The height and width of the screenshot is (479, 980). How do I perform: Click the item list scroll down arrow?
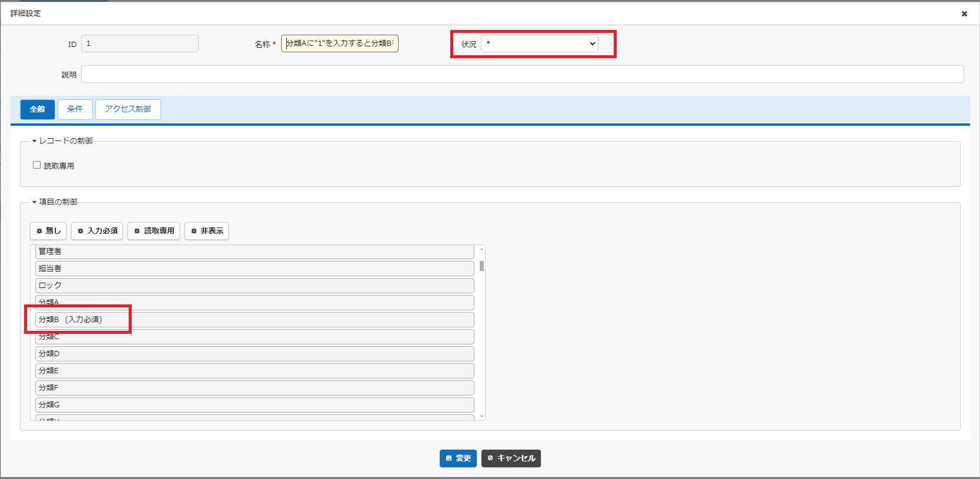pos(481,416)
